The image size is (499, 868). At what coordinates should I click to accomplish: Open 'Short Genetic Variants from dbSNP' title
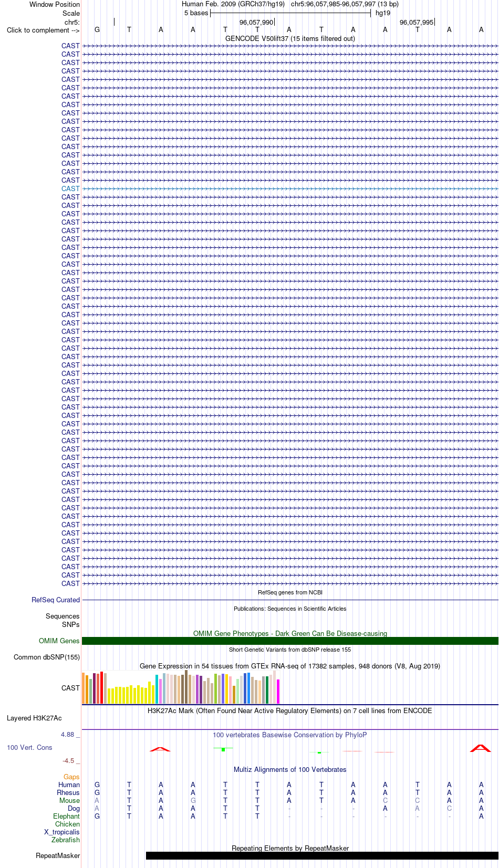pos(290,650)
